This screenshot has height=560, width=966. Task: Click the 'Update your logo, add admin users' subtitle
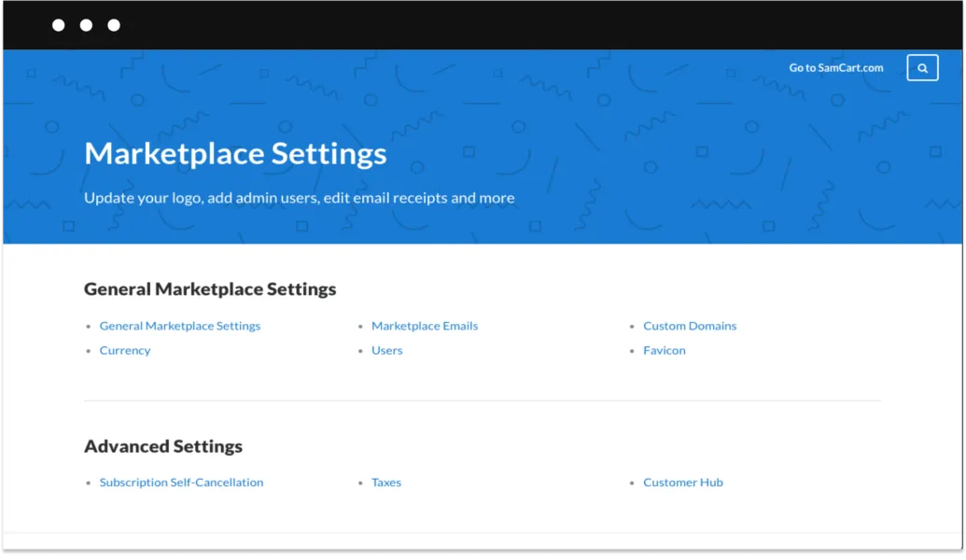pyautogui.click(x=300, y=198)
